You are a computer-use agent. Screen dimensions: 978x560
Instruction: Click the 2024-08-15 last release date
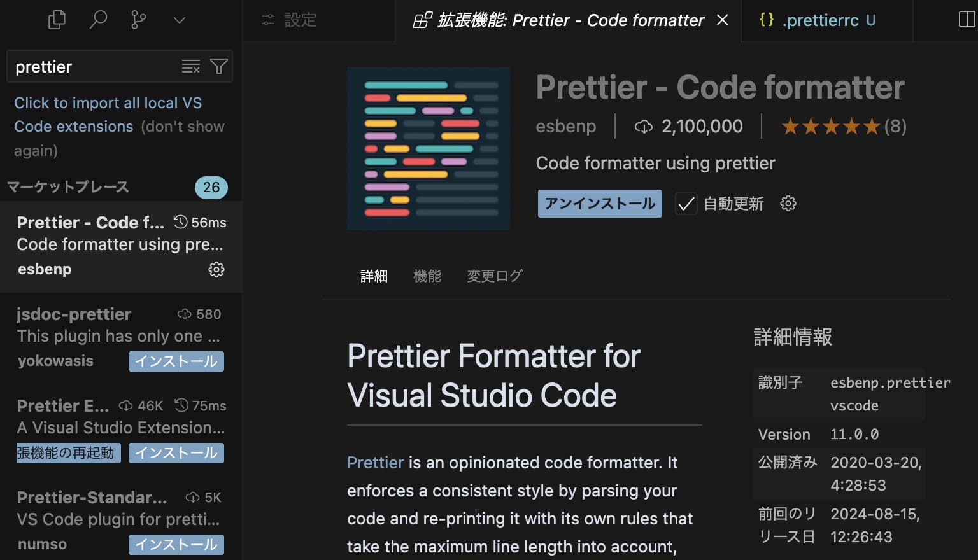pyautogui.click(x=875, y=525)
